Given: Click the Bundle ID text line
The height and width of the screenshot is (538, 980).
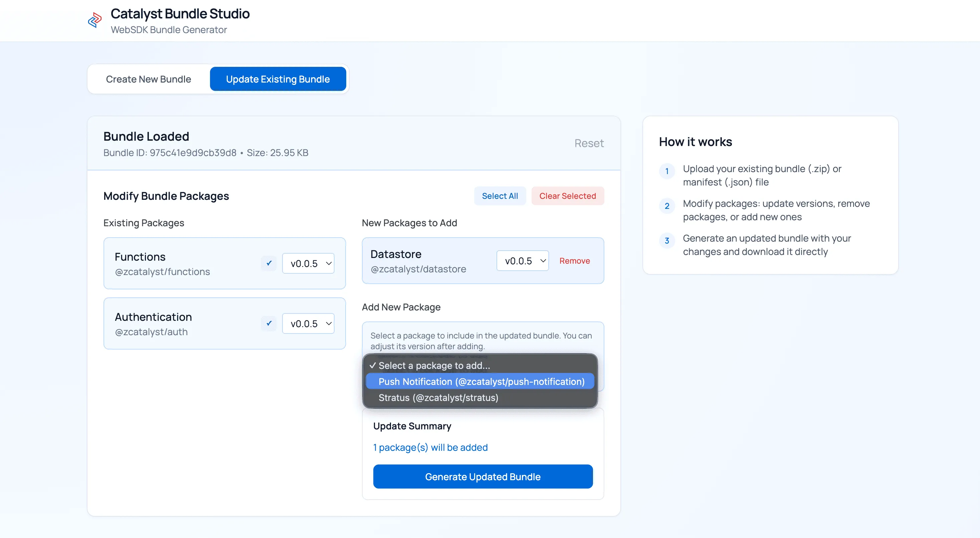Looking at the screenshot, I should click(x=206, y=153).
